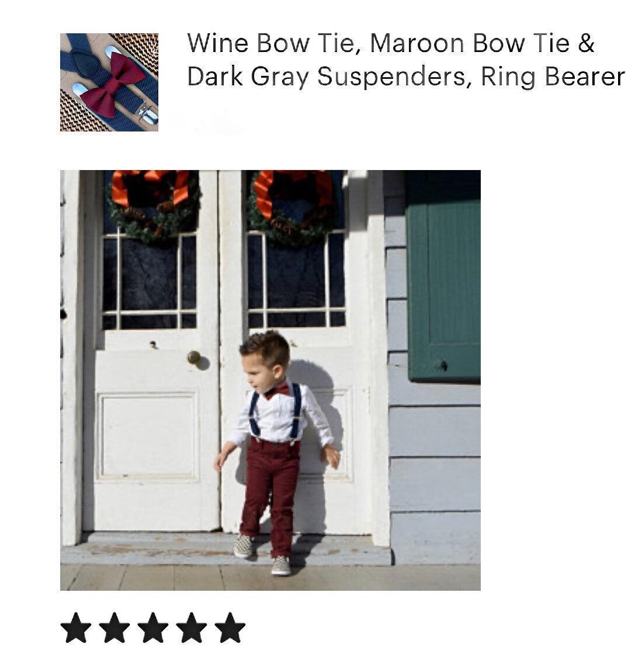Click the green window shutter
The image size is (642, 672).
click(444, 276)
